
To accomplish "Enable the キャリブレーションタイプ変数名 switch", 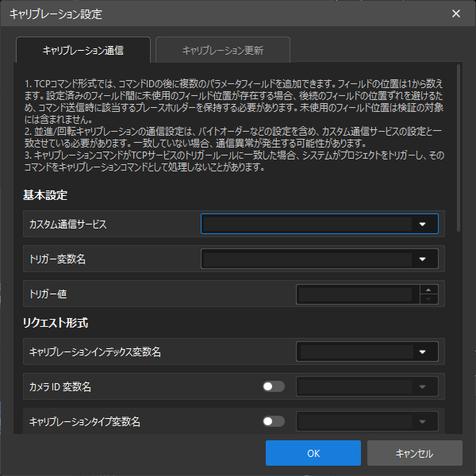I will [x=274, y=421].
